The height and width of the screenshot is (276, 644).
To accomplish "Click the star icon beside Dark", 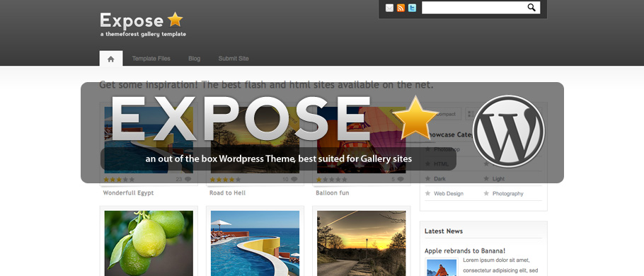I will point(427,178).
